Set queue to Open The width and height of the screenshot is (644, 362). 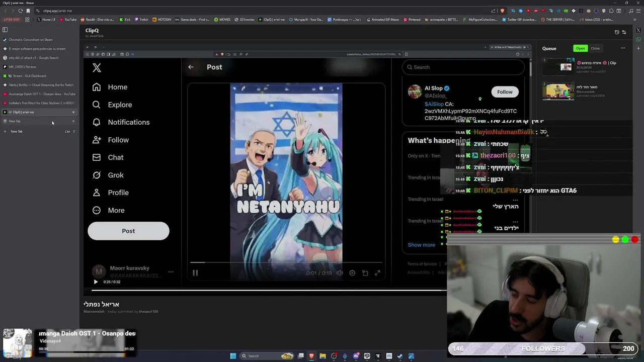[581, 48]
